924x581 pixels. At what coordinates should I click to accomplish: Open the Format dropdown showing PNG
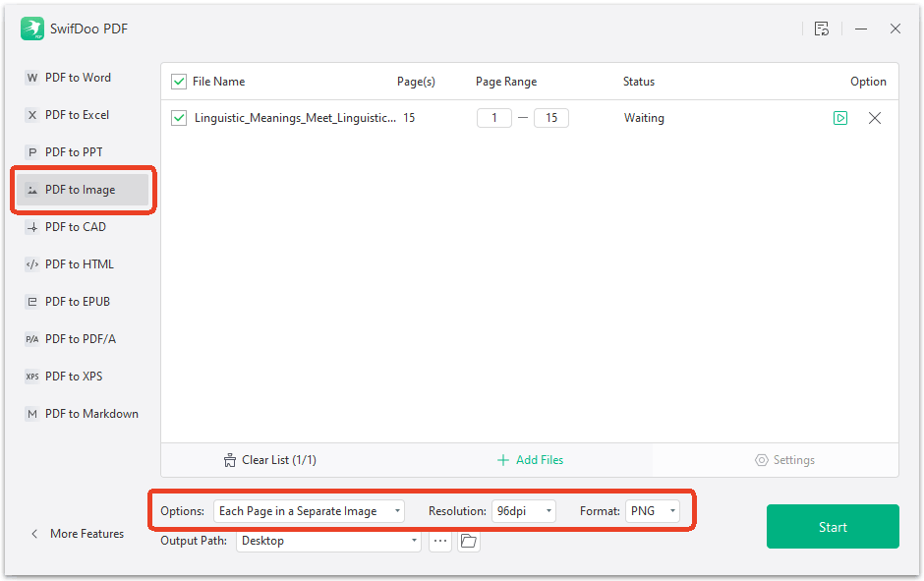pos(653,511)
